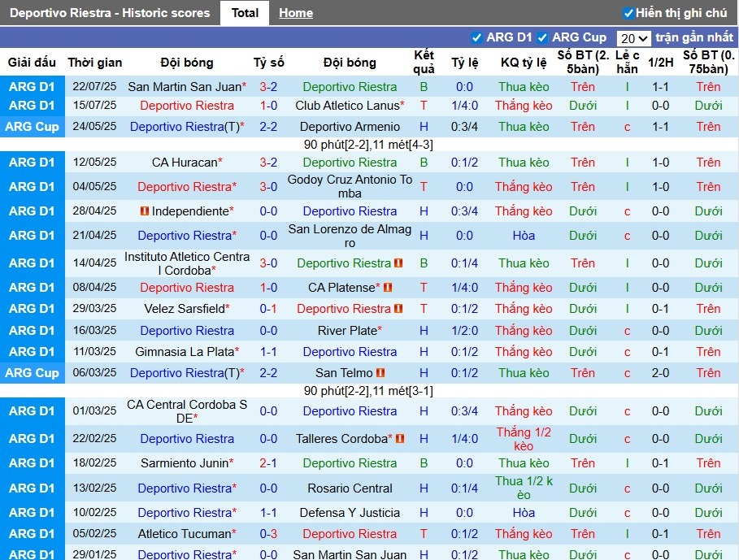Uncheck the ARG Cup filter checkbox
The height and width of the screenshot is (560, 739).
pyautogui.click(x=542, y=37)
